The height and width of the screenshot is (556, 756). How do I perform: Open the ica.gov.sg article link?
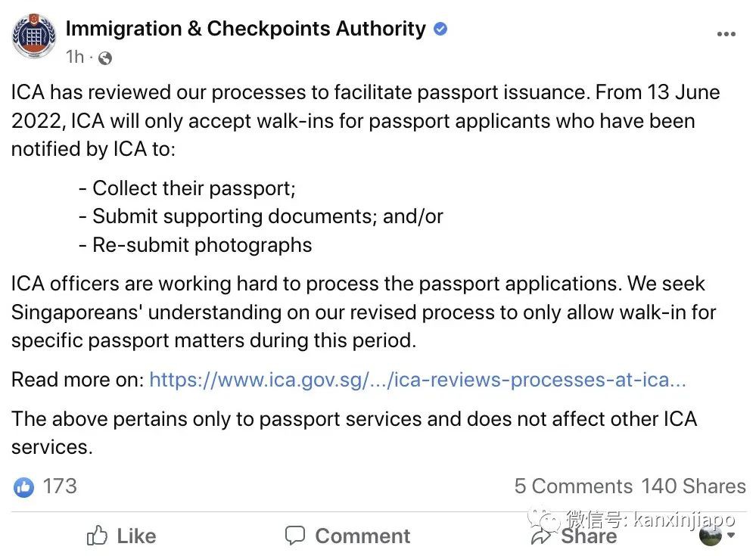point(417,379)
